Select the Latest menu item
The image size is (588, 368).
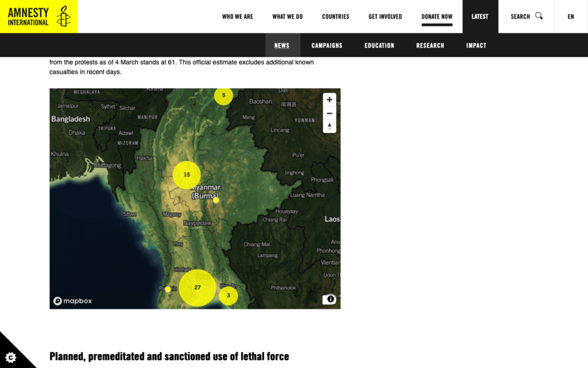coord(480,17)
